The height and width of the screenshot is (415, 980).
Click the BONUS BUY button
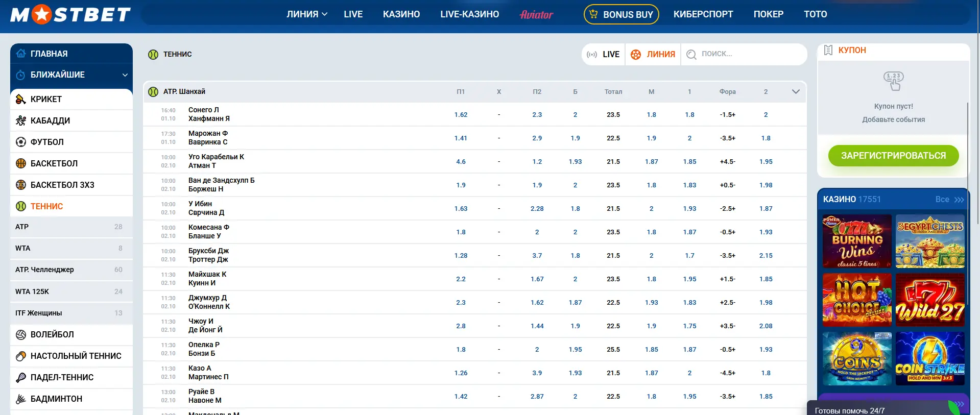(x=622, y=14)
